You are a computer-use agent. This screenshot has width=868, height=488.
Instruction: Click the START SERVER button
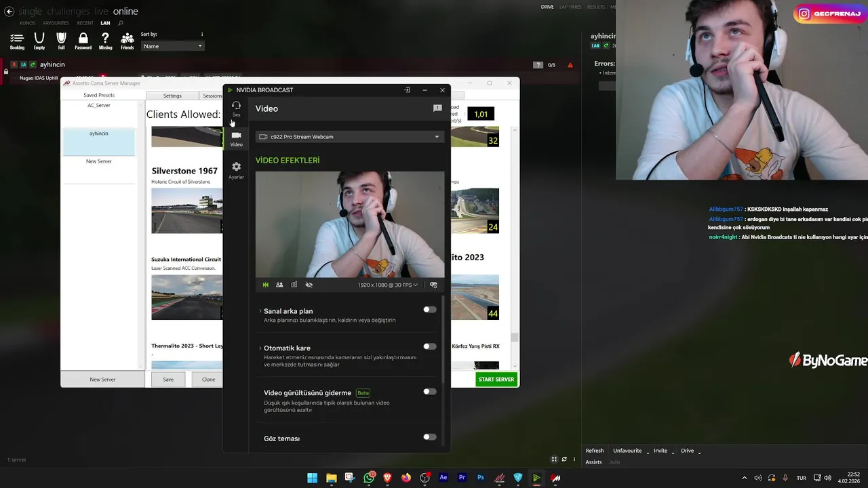pos(496,380)
